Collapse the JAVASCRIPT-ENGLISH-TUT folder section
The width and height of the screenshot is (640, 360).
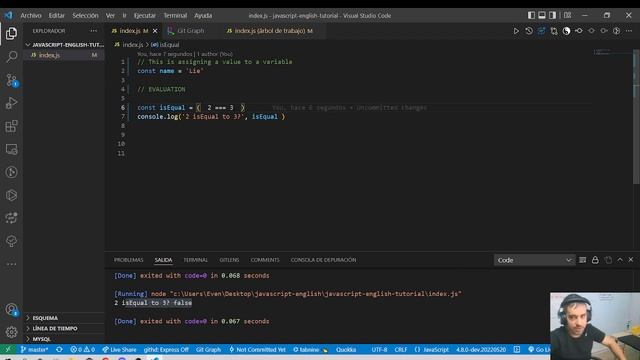[65, 45]
